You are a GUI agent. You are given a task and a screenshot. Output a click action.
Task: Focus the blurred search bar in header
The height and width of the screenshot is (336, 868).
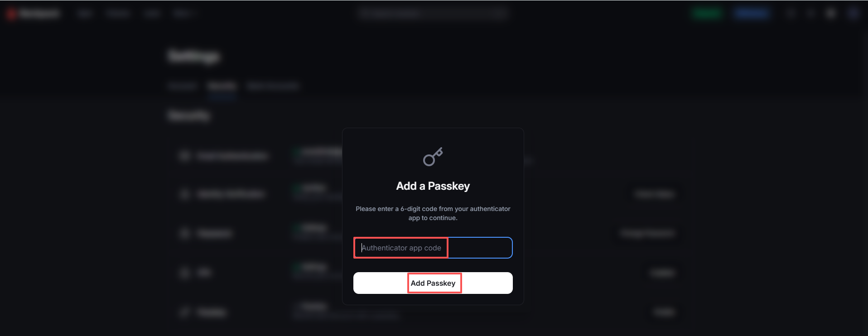click(433, 14)
